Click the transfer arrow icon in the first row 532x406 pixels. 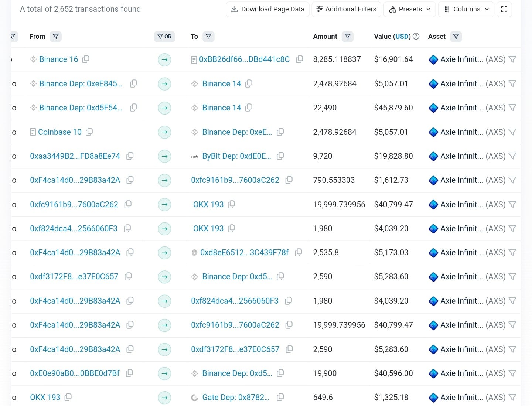pyautogui.click(x=164, y=59)
